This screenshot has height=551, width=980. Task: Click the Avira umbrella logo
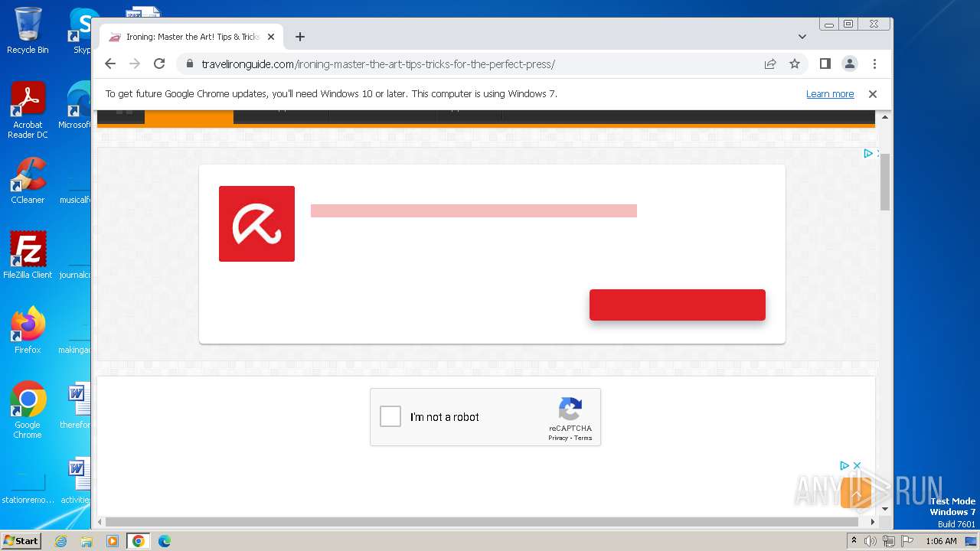(x=256, y=223)
